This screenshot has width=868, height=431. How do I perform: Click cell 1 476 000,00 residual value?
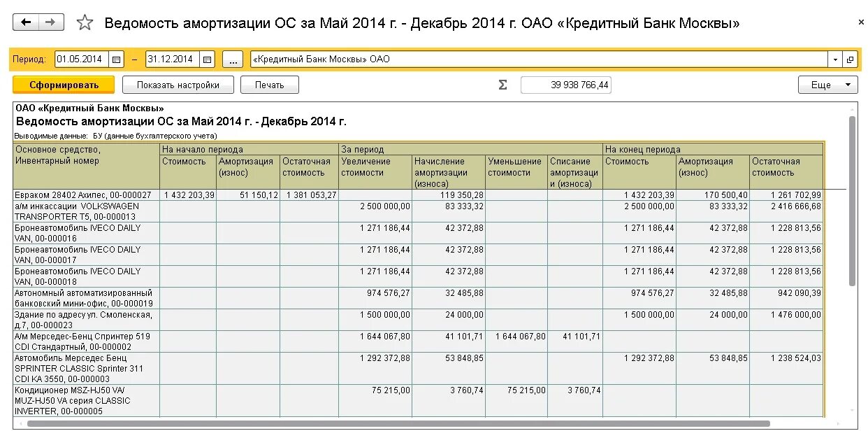pyautogui.click(x=786, y=320)
